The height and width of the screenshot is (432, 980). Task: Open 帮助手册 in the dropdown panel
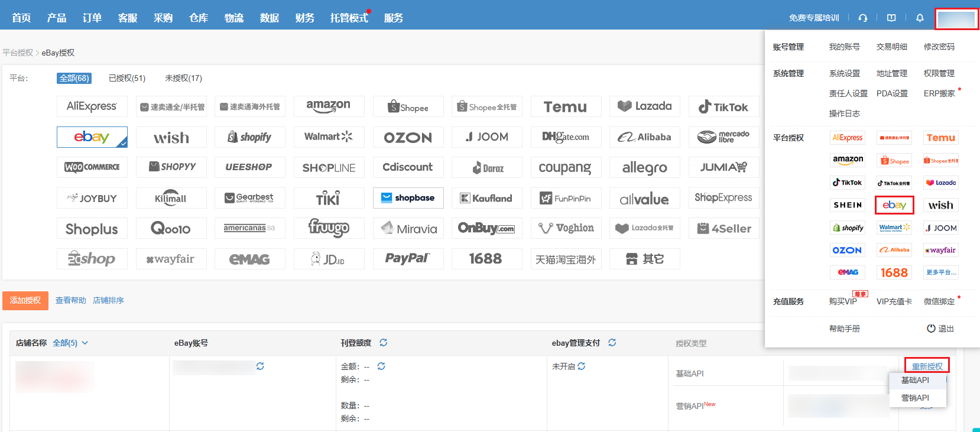pos(844,329)
